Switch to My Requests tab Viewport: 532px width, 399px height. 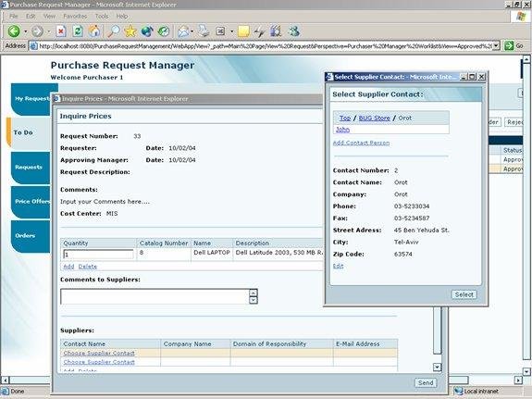pos(31,99)
